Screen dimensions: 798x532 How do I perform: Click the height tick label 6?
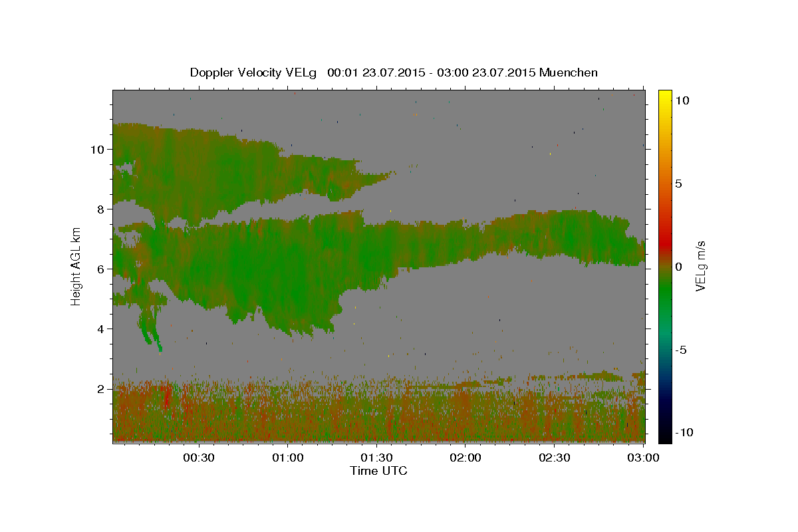point(99,269)
